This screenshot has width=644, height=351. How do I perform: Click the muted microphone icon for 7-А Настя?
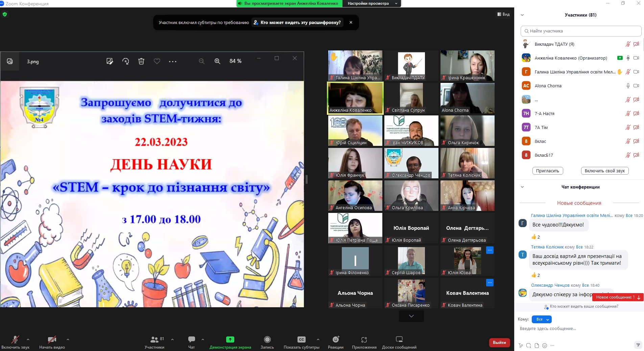click(x=628, y=113)
